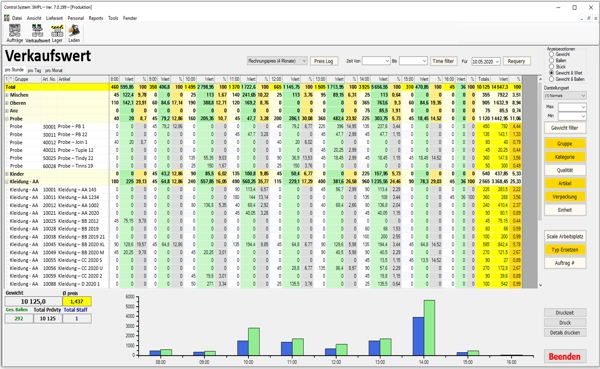Click the table's vertical scrollbar
Viewport: 600px width, 369px height.
(540, 181)
